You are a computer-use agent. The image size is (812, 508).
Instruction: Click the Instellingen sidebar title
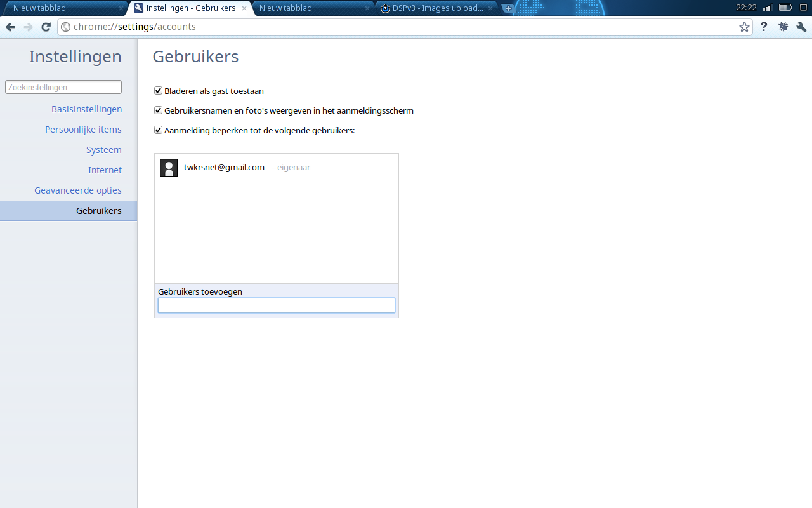click(75, 57)
